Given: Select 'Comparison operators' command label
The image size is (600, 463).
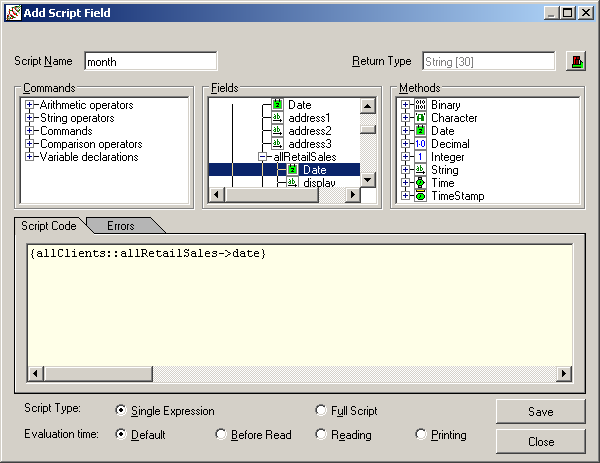Looking at the screenshot, I should tap(91, 144).
